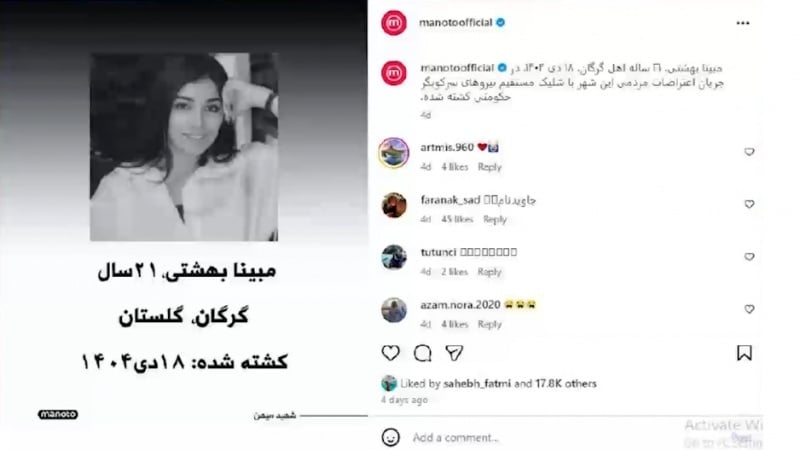Open azam.nora.2020's profile avatar
Screen dimensions: 800x450
point(394,310)
